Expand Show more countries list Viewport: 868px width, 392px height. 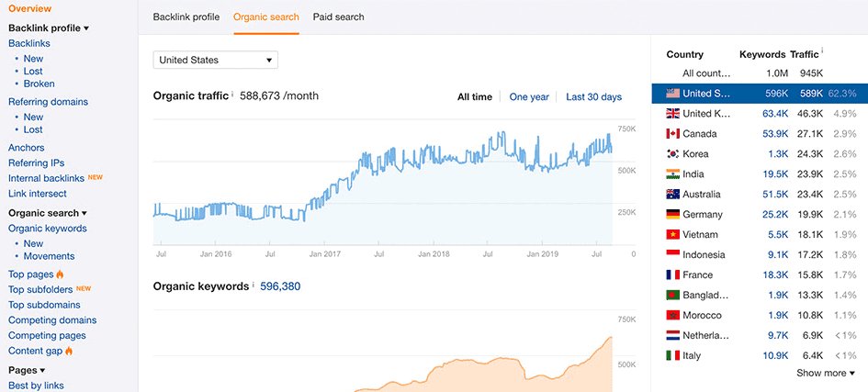click(825, 373)
